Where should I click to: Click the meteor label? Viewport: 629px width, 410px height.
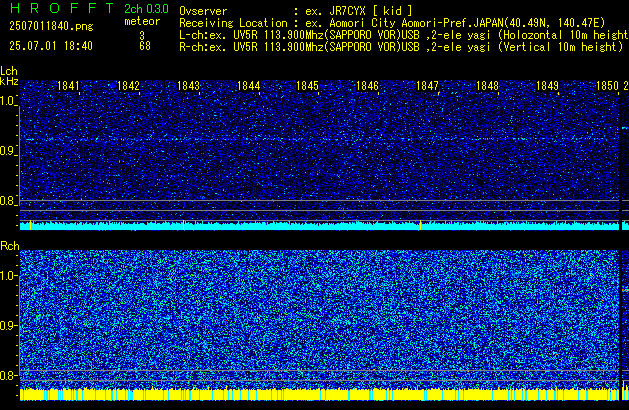[x=142, y=21]
